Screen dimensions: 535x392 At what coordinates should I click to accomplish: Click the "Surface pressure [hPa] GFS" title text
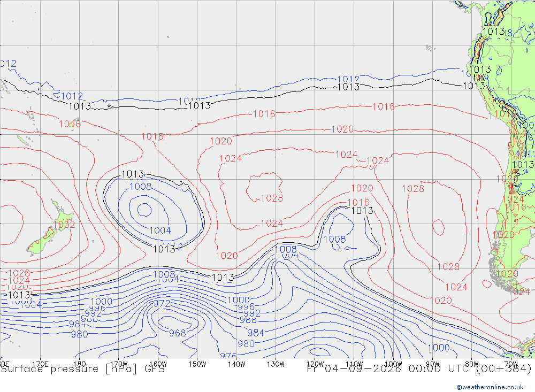click(82, 369)
